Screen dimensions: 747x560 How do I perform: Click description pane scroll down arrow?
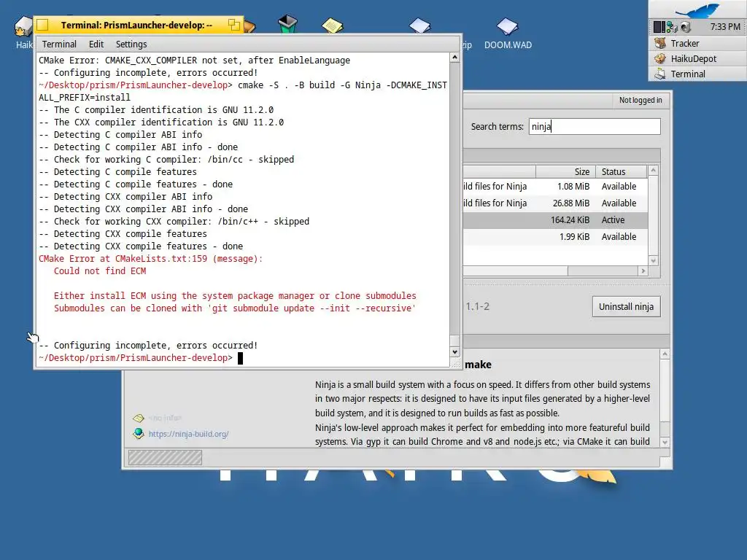pos(665,443)
